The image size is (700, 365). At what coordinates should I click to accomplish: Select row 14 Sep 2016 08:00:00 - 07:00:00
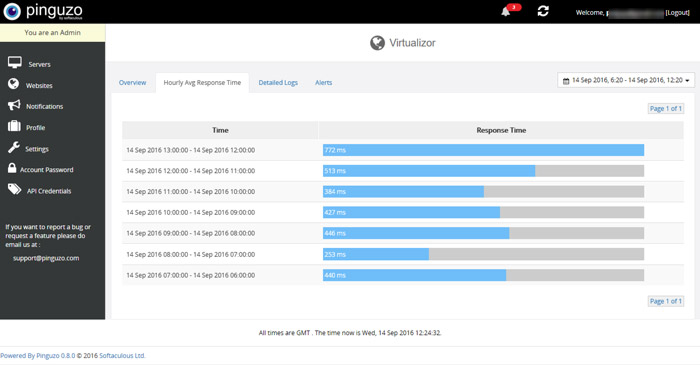click(x=403, y=254)
